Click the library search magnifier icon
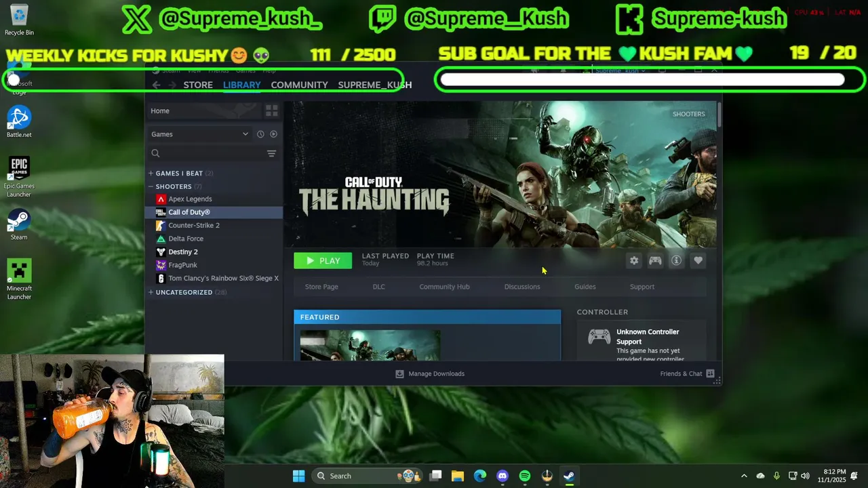 (155, 153)
